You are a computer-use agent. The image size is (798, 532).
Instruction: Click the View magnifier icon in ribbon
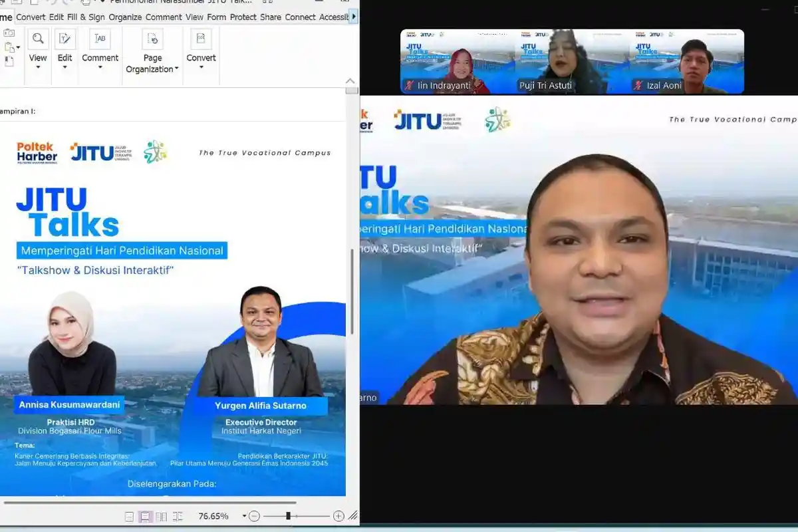38,39
